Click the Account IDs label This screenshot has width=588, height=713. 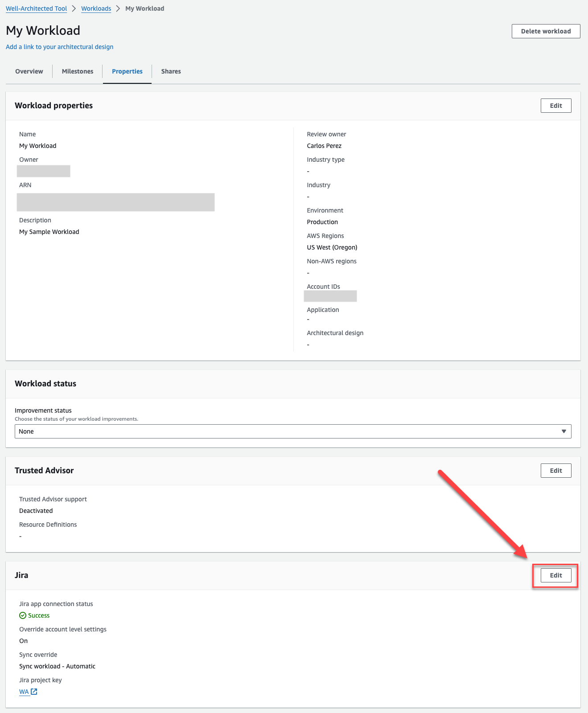[x=324, y=287]
